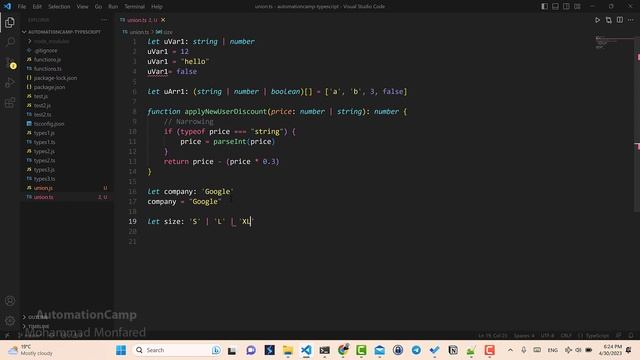Open the Go menu
The width and height of the screenshot is (640, 360).
coord(98,7)
